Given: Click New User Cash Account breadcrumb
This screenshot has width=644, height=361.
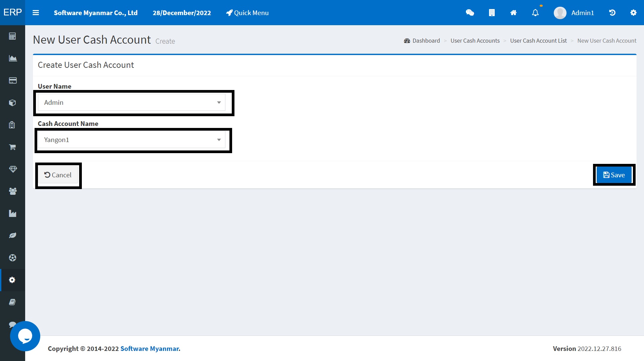Looking at the screenshot, I should [x=607, y=41].
